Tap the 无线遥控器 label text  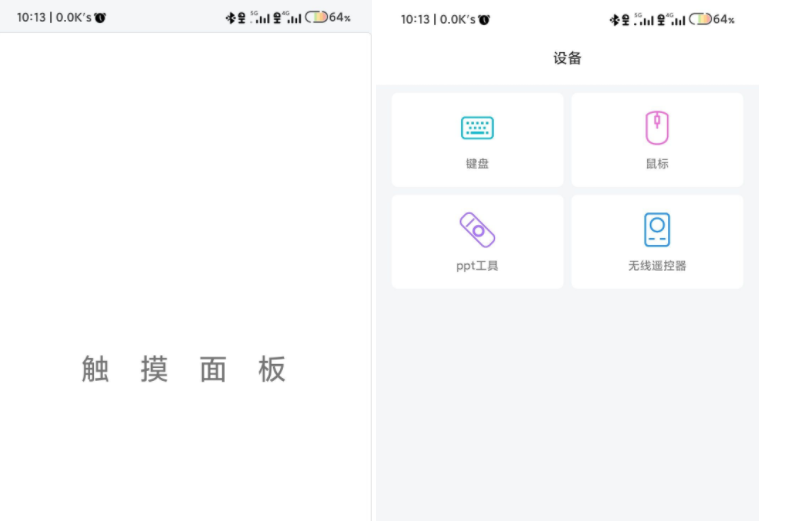[657, 266]
